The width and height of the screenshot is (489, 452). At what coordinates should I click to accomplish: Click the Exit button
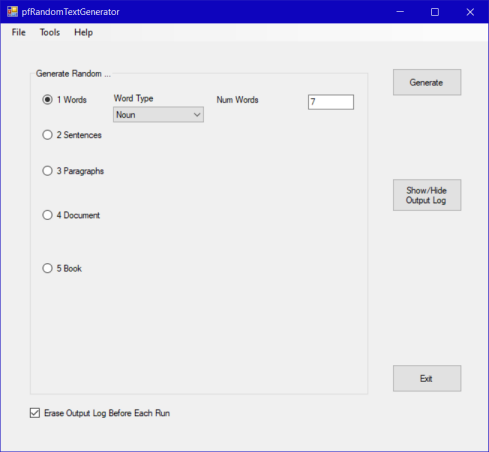pos(427,378)
